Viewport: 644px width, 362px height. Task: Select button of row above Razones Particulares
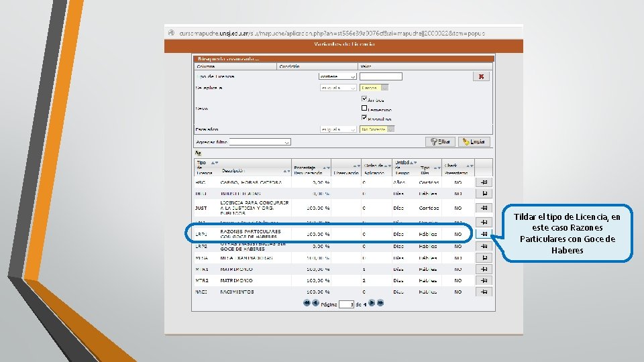pos(484,222)
